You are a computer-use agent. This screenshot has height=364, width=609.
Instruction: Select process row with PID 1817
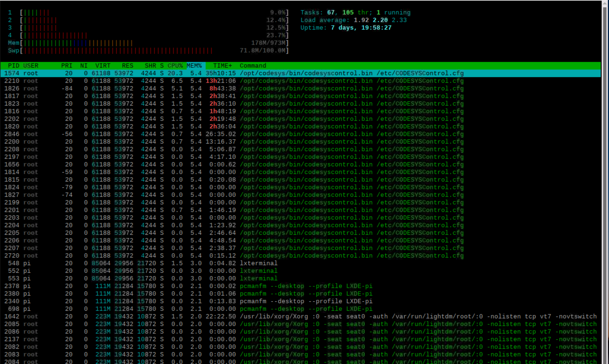point(301,96)
